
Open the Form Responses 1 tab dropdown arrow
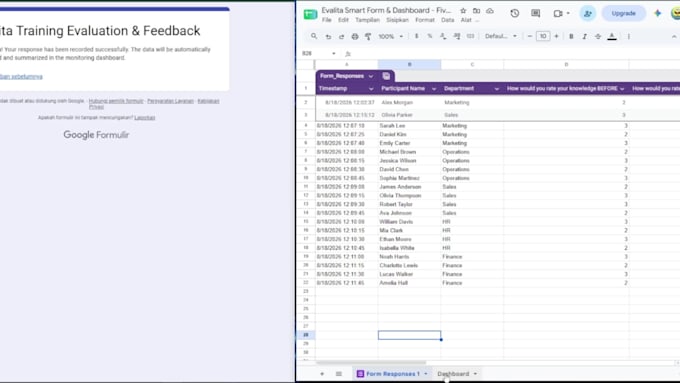click(x=426, y=374)
